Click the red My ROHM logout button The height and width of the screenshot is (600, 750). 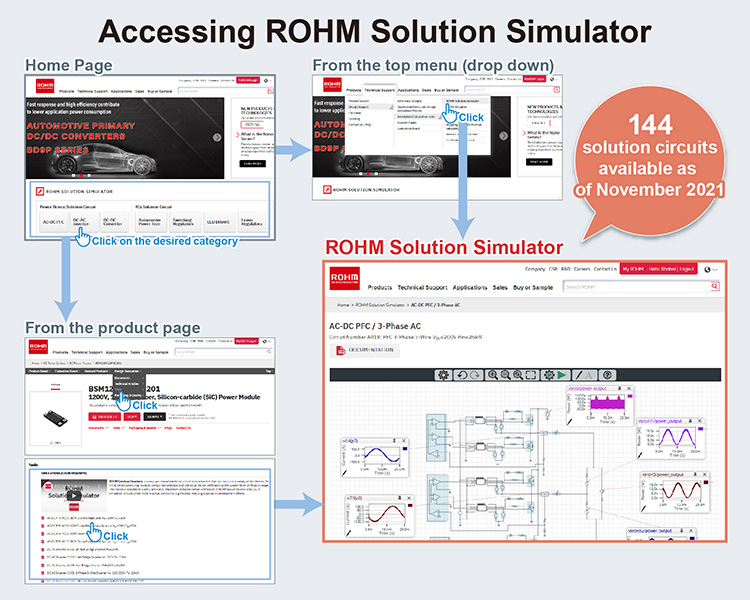(x=658, y=269)
